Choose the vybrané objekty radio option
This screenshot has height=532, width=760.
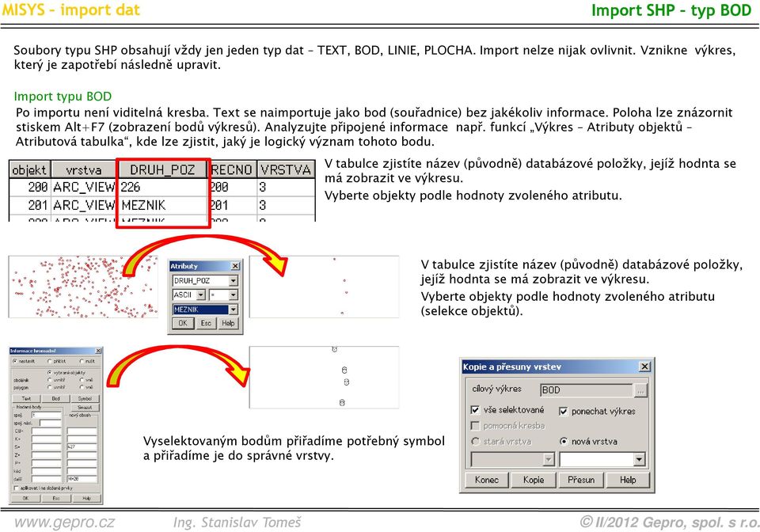coord(49,373)
